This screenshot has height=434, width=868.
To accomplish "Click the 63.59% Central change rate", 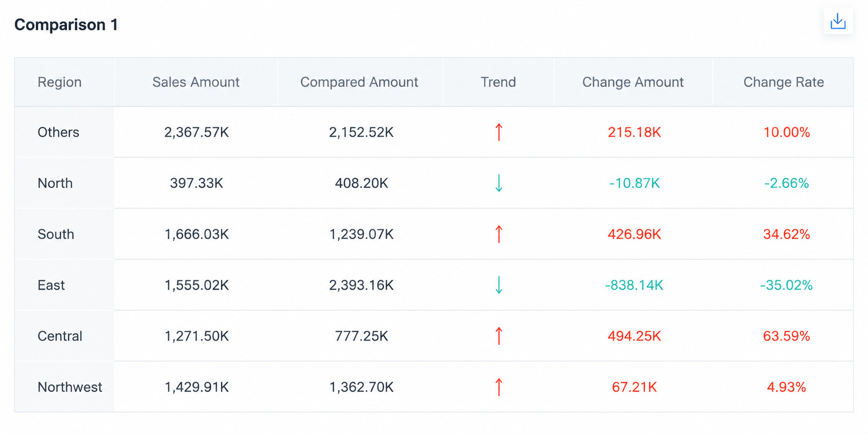I will [x=786, y=336].
